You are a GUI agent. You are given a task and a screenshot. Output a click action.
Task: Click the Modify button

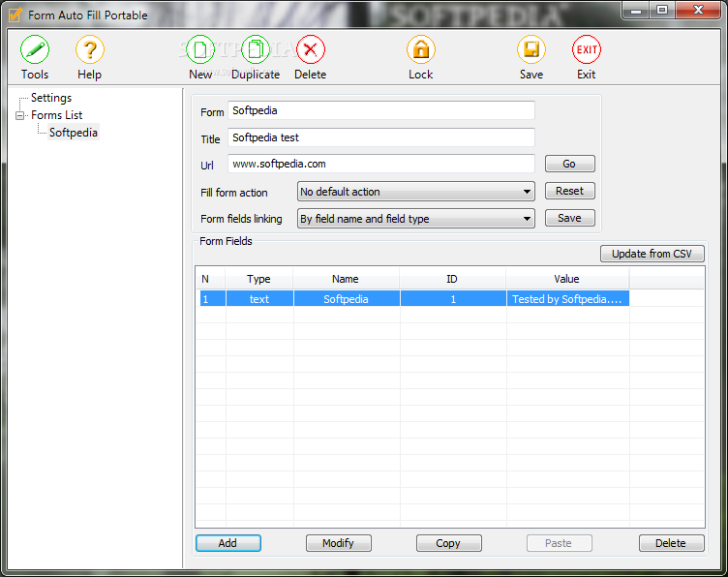pyautogui.click(x=339, y=543)
